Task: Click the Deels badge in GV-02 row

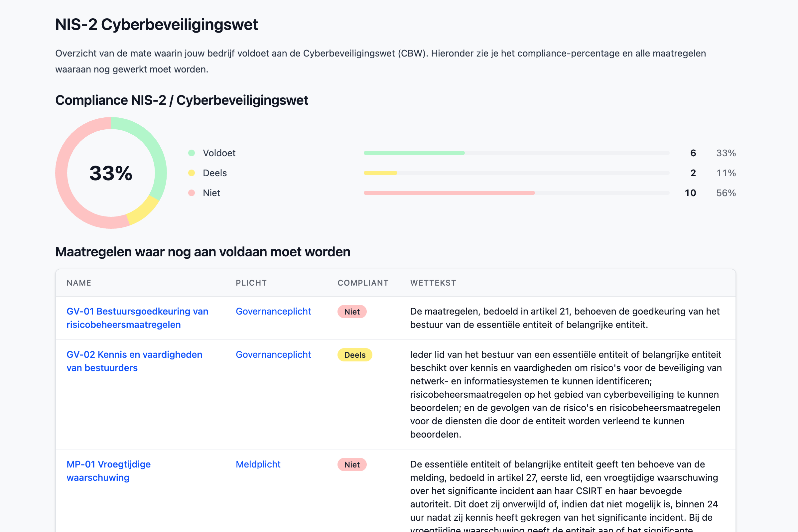Action: [x=354, y=355]
